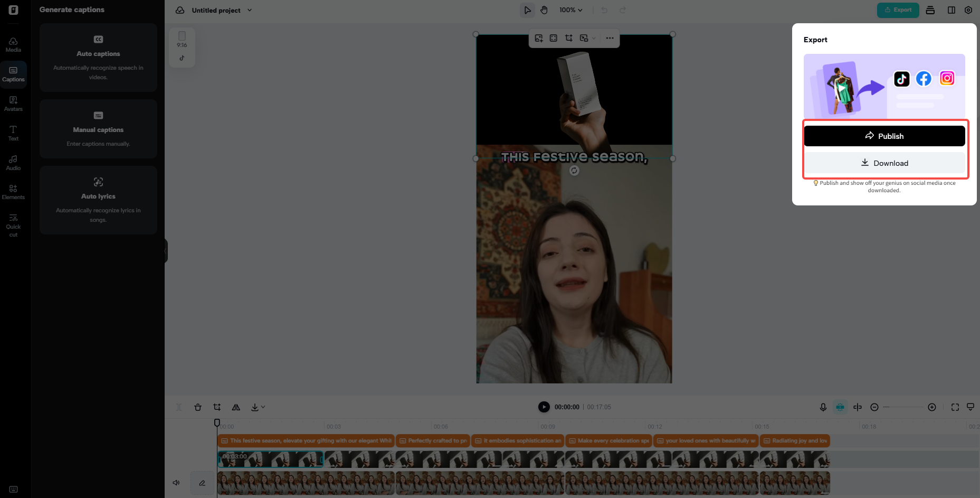Select the Manual captions card
Image resolution: width=980 pixels, height=498 pixels.
(x=98, y=129)
